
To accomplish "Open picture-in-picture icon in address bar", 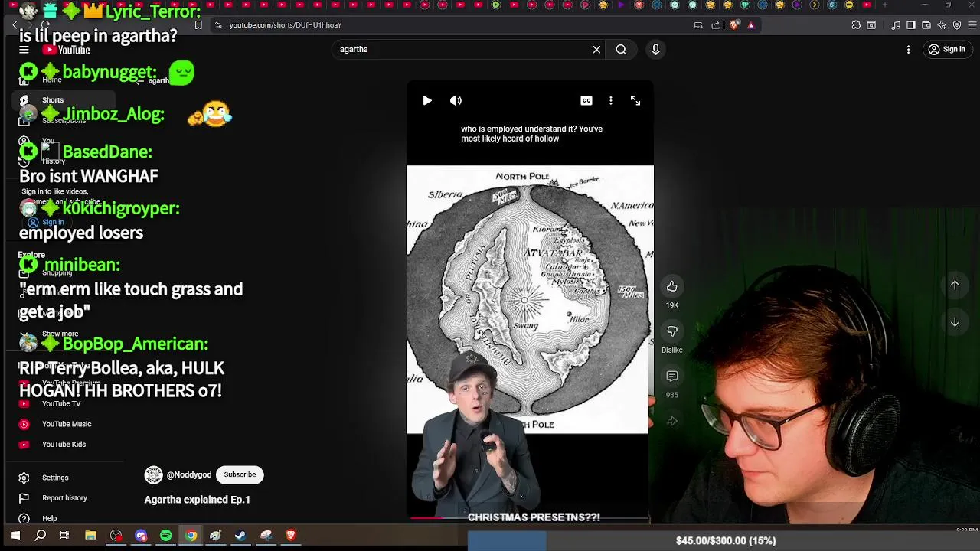I will pyautogui.click(x=698, y=25).
